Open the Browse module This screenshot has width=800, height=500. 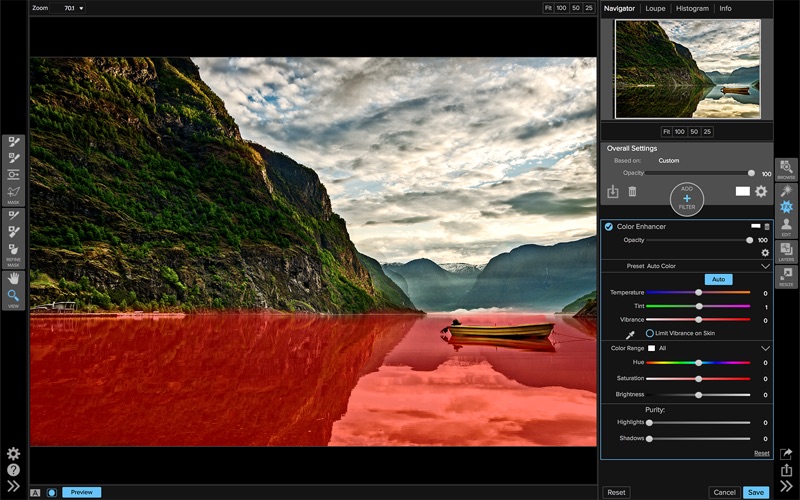click(786, 169)
